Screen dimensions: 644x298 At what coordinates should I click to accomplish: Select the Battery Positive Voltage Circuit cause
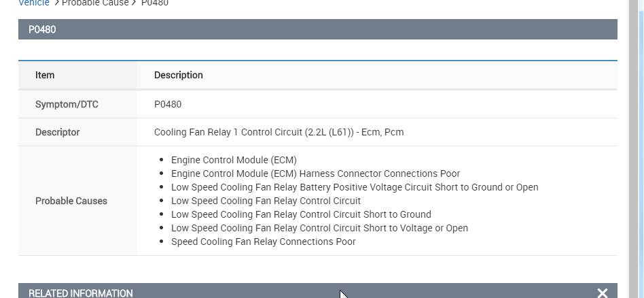tap(354, 187)
